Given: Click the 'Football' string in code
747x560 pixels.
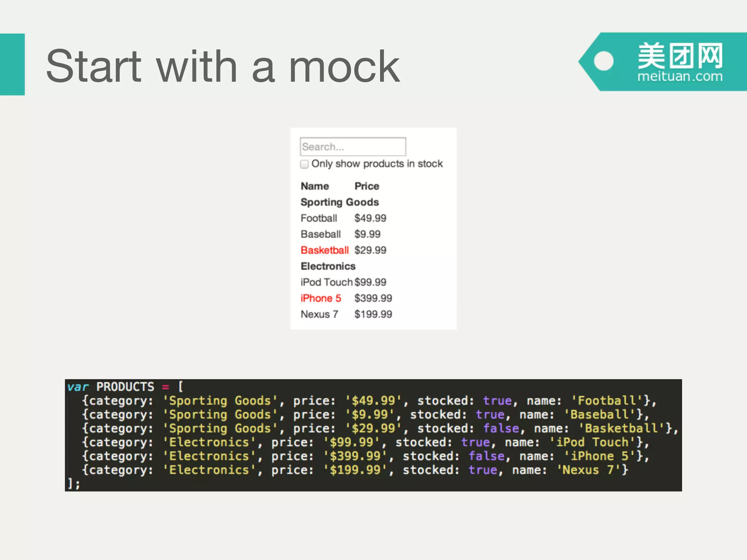Looking at the screenshot, I should [x=607, y=401].
